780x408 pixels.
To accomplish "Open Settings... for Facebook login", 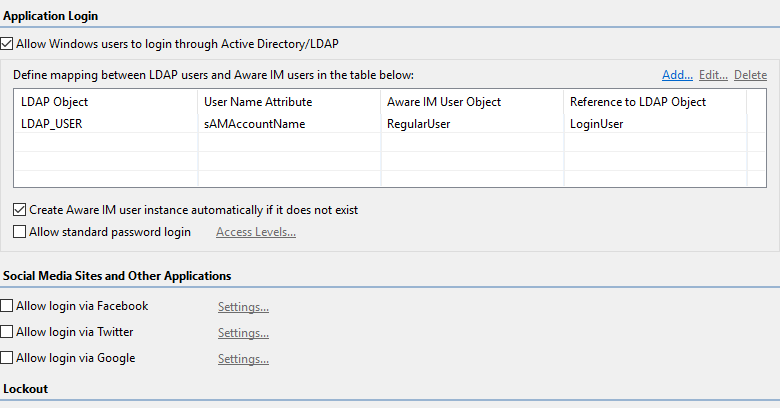I will tap(243, 307).
